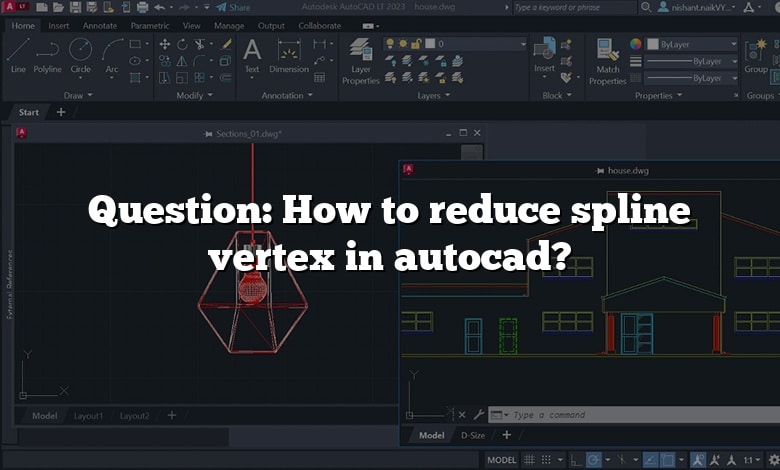780x470 pixels.
Task: Click the Stretch tool icon
Action: (x=165, y=78)
